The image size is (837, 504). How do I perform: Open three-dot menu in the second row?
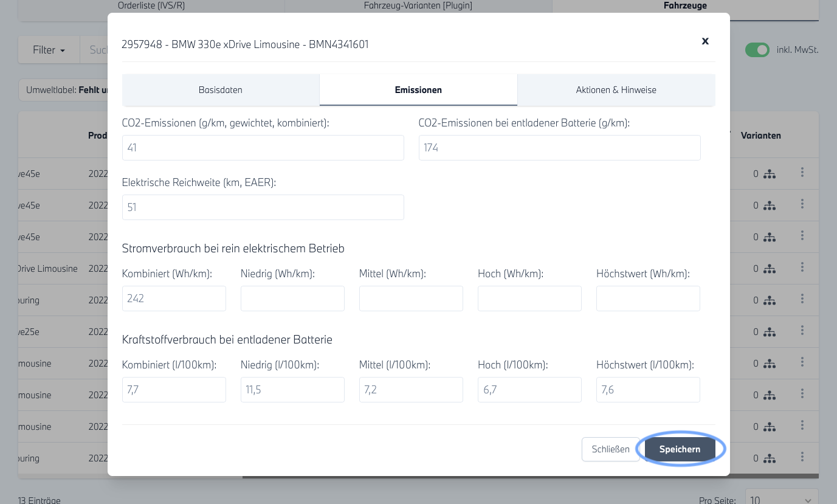click(802, 204)
